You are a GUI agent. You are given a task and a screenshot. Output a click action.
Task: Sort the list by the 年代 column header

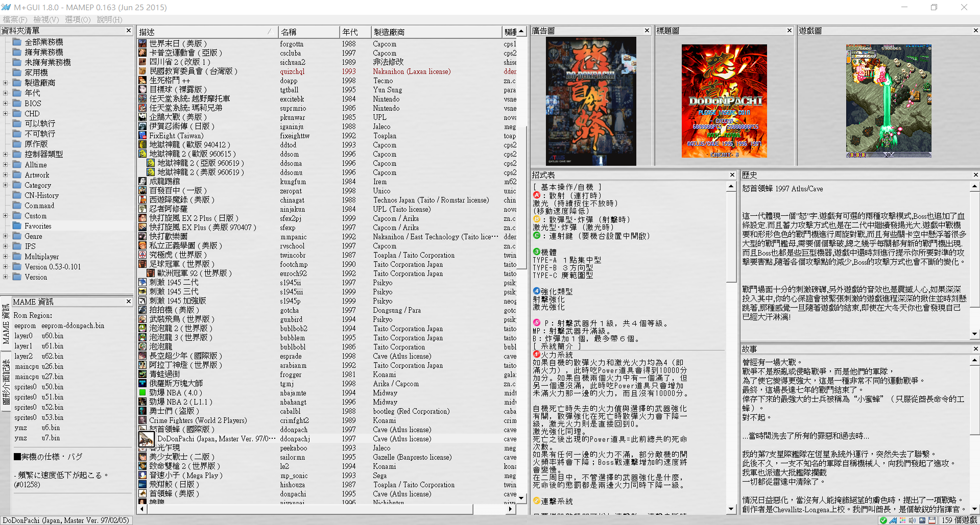355,32
